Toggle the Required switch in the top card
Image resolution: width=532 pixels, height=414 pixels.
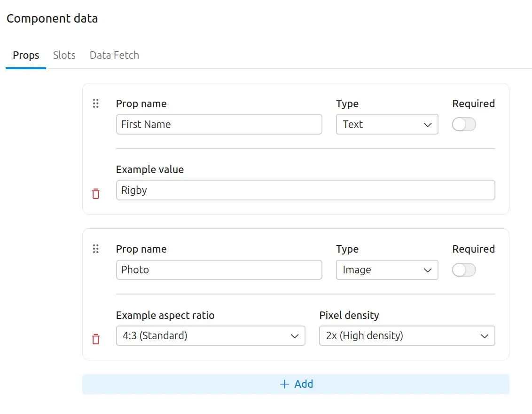[464, 124]
